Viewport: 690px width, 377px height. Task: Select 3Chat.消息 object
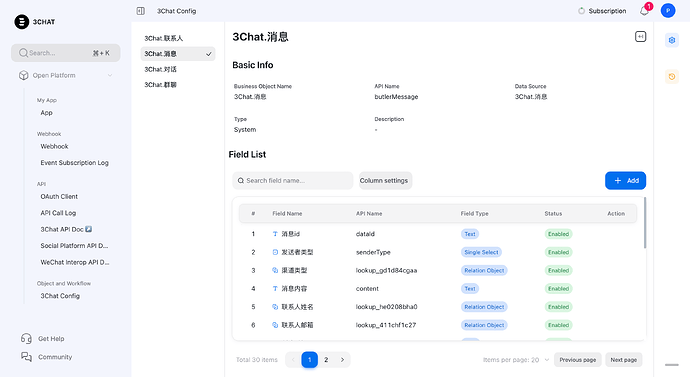(178, 54)
